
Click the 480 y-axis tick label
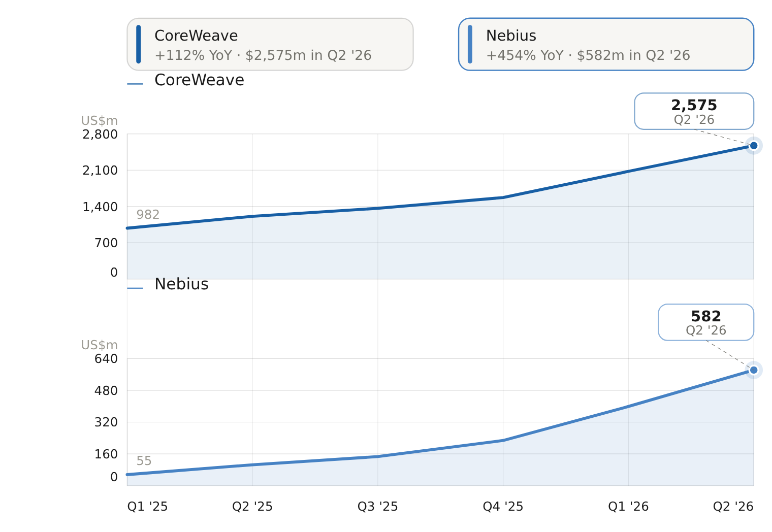tap(106, 391)
